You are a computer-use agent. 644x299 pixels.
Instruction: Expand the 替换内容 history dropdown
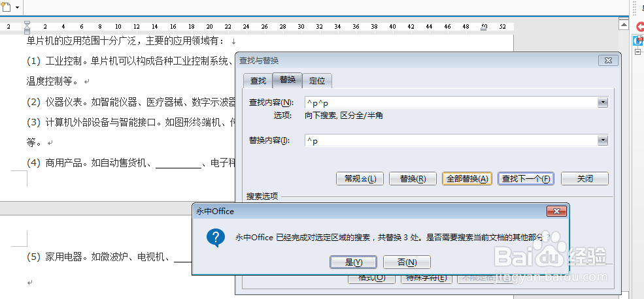(603, 140)
